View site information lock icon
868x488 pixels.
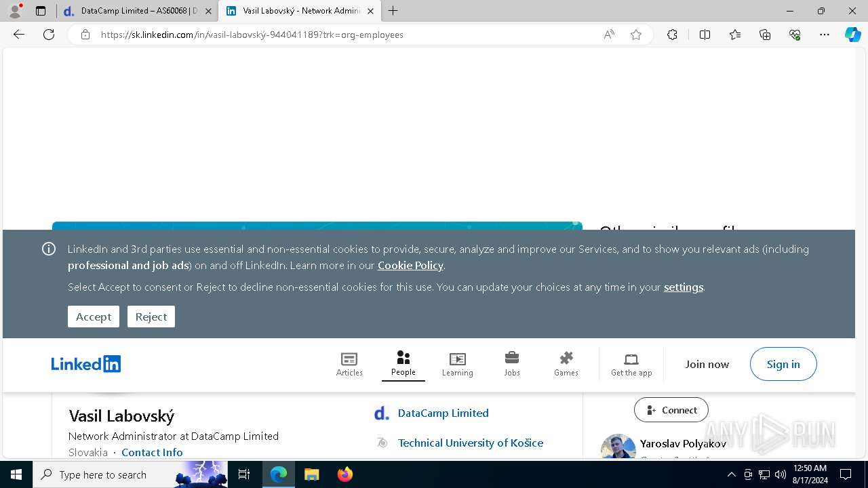coord(85,35)
